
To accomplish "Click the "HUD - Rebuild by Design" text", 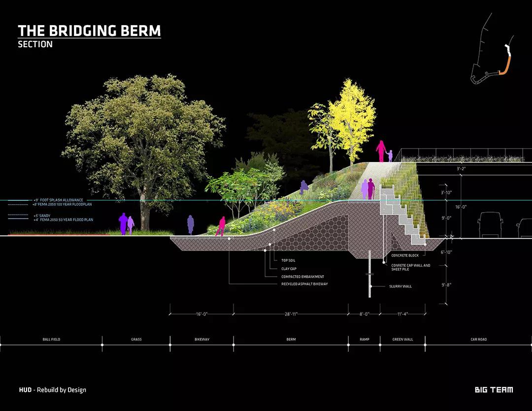I will [52, 390].
